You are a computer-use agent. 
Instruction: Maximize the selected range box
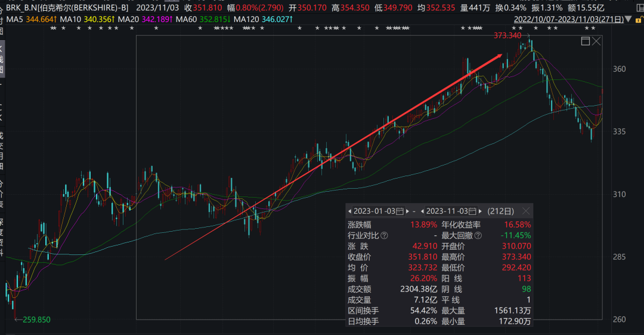tap(586, 41)
